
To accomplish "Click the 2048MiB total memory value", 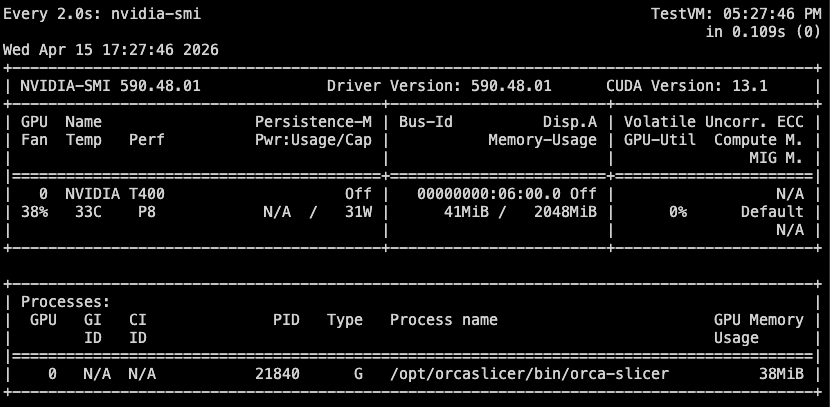I will coord(565,212).
